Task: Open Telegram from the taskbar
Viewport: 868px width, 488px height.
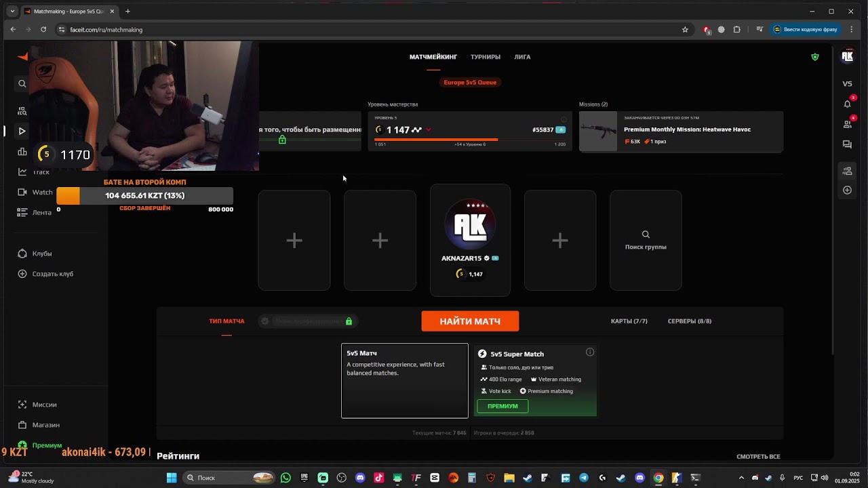Action: 584,478
